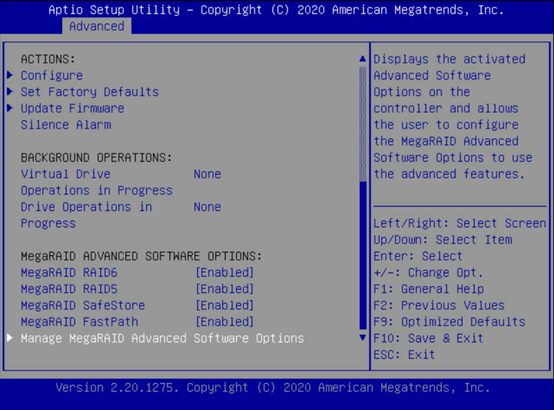Toggle the MegaRAID SafeStore Enabled value
This screenshot has height=410, width=554.
coord(225,305)
